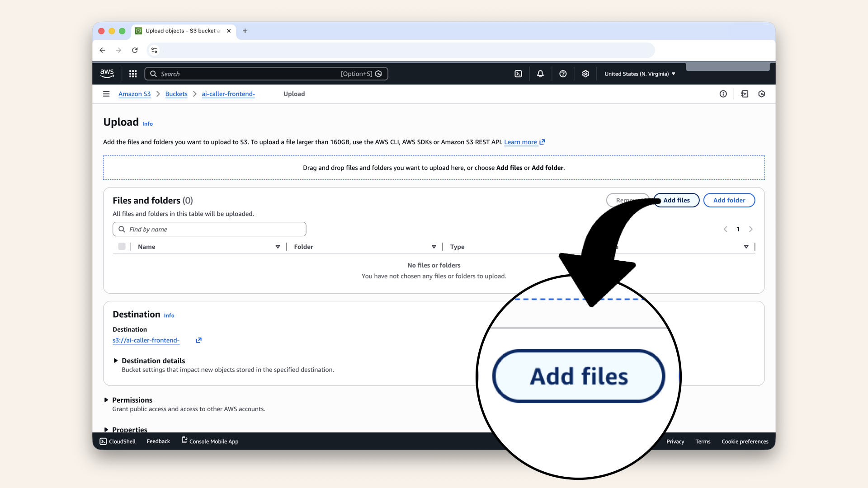
Task: Open the Help question mark icon
Action: click(563, 74)
